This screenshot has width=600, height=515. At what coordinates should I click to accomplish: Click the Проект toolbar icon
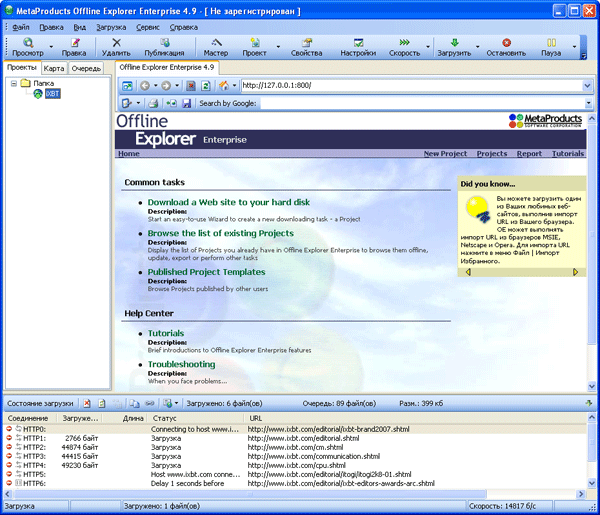coord(255,42)
